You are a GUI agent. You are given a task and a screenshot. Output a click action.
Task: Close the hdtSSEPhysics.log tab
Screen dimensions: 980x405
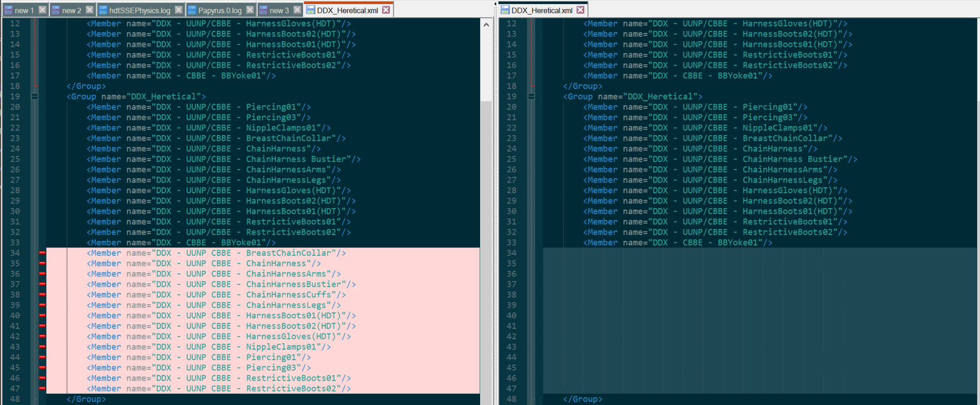179,10
